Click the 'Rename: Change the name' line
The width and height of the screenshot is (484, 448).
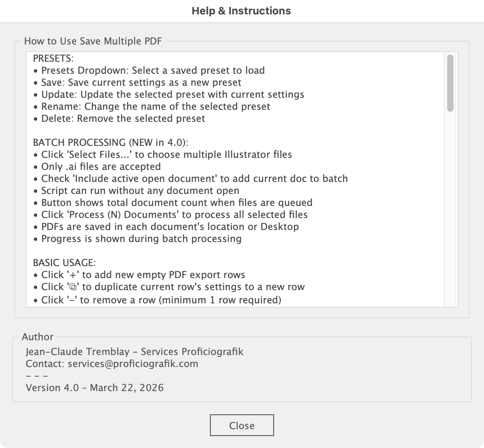155,107
